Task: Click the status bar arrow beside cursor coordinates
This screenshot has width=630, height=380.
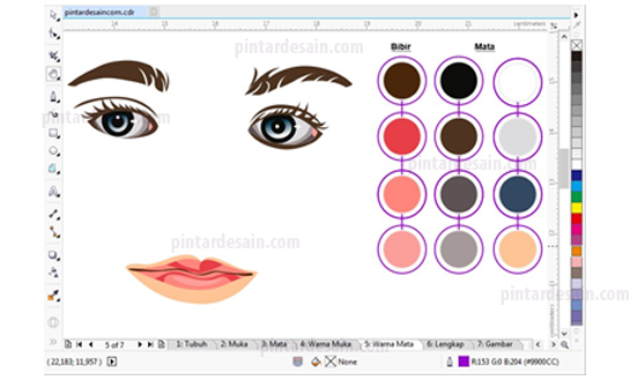Action: coord(112,362)
